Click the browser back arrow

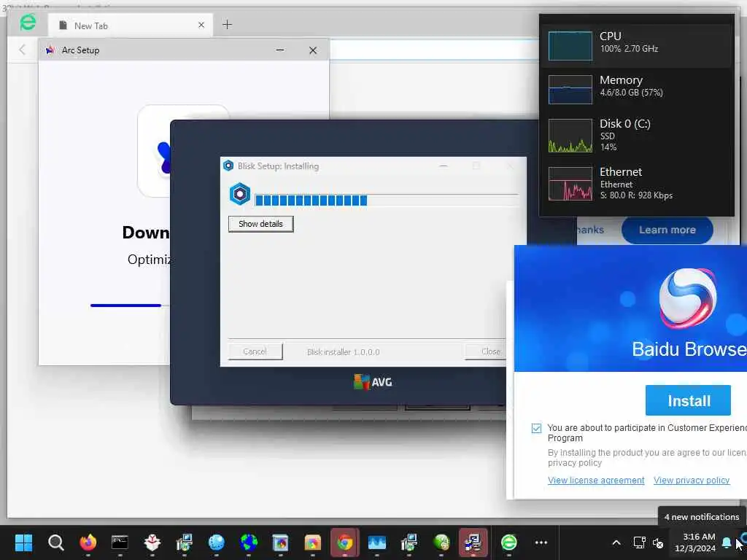[x=22, y=50]
